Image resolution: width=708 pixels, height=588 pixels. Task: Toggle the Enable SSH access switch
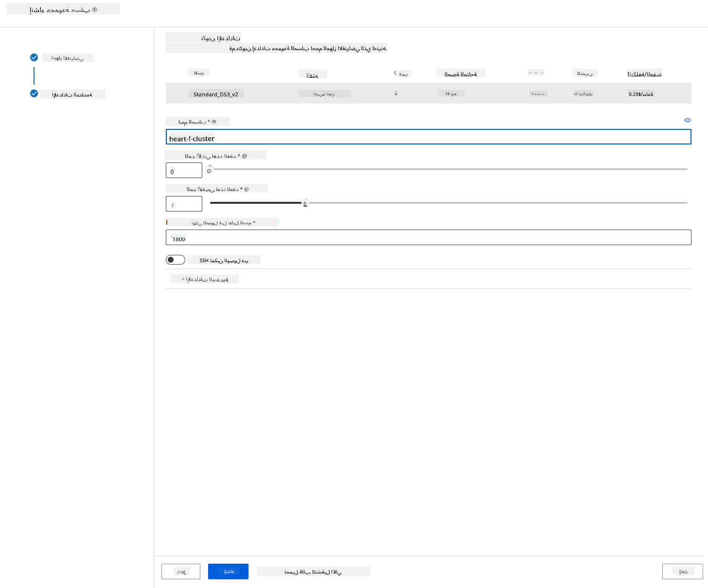tap(176, 260)
